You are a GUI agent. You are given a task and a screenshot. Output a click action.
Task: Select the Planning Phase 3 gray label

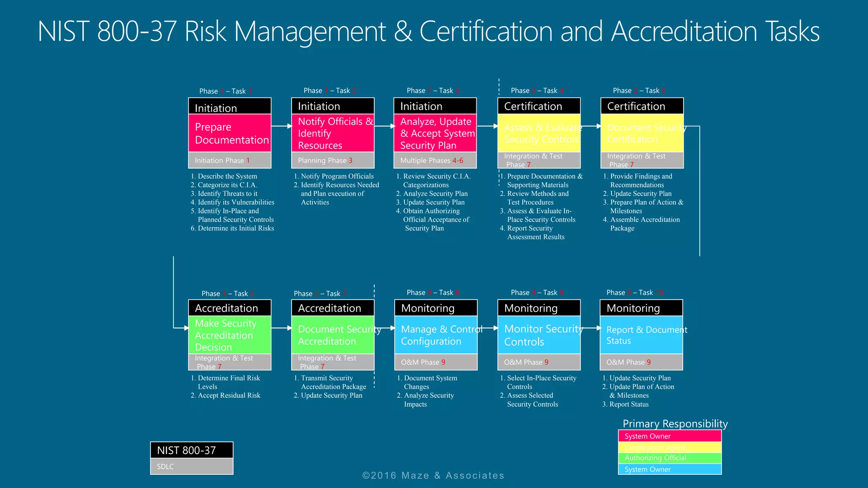pyautogui.click(x=333, y=160)
